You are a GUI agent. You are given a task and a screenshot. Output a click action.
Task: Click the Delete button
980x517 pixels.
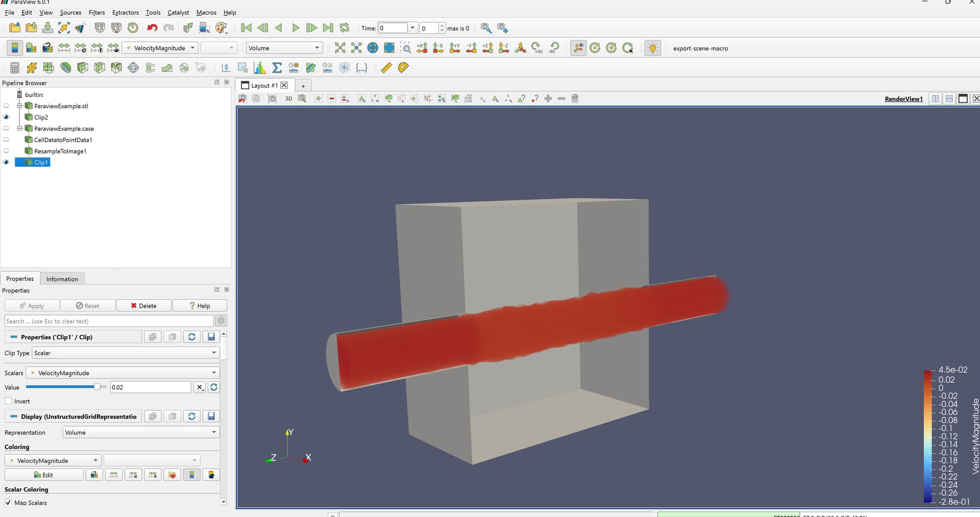tap(144, 306)
